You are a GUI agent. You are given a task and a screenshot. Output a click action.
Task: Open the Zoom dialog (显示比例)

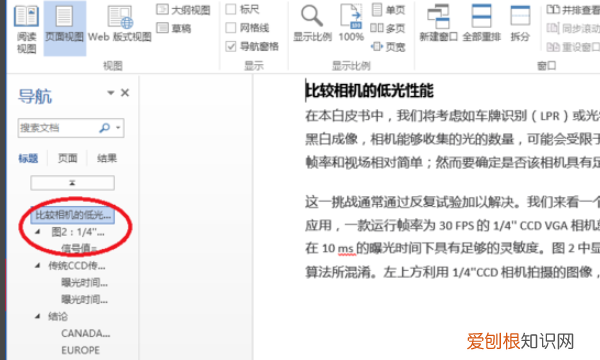click(312, 23)
